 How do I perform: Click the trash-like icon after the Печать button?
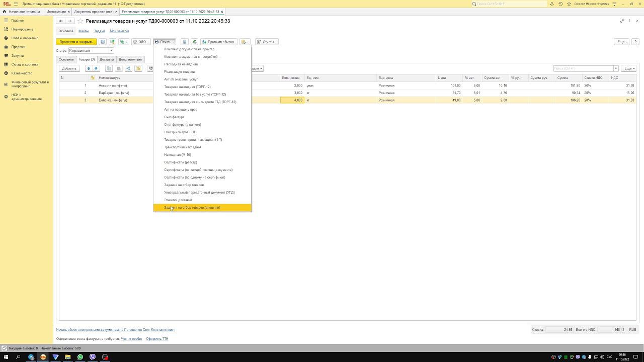pyautogui.click(x=185, y=42)
